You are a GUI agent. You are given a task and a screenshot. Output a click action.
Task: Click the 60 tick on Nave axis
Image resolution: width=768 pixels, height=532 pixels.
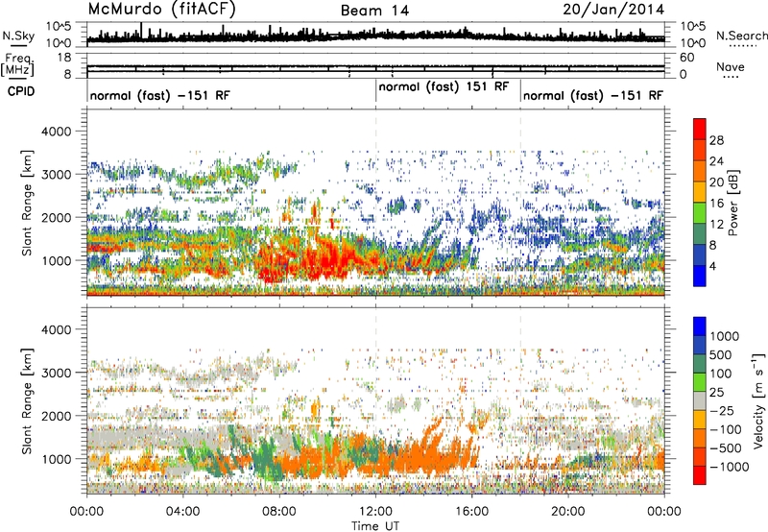pyautogui.click(x=687, y=58)
